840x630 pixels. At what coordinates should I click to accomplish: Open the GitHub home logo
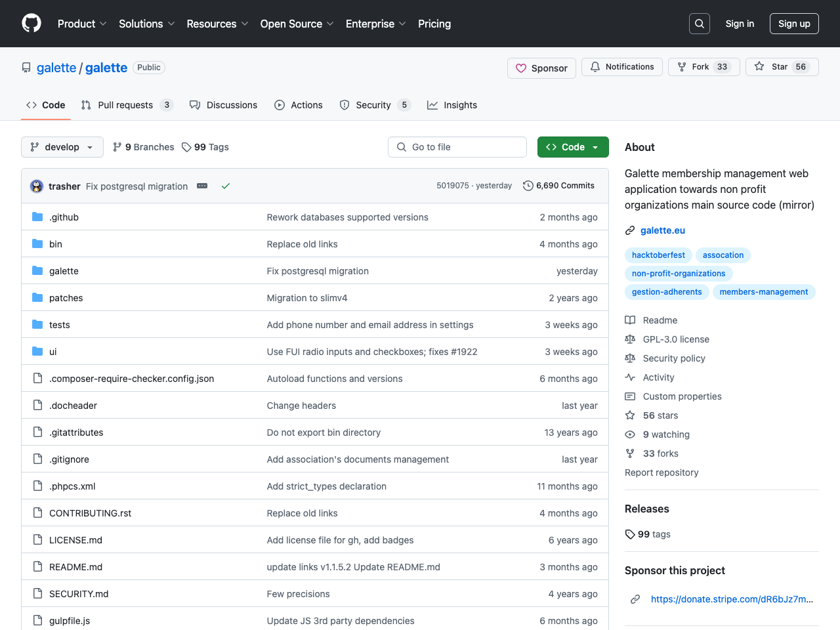31,24
